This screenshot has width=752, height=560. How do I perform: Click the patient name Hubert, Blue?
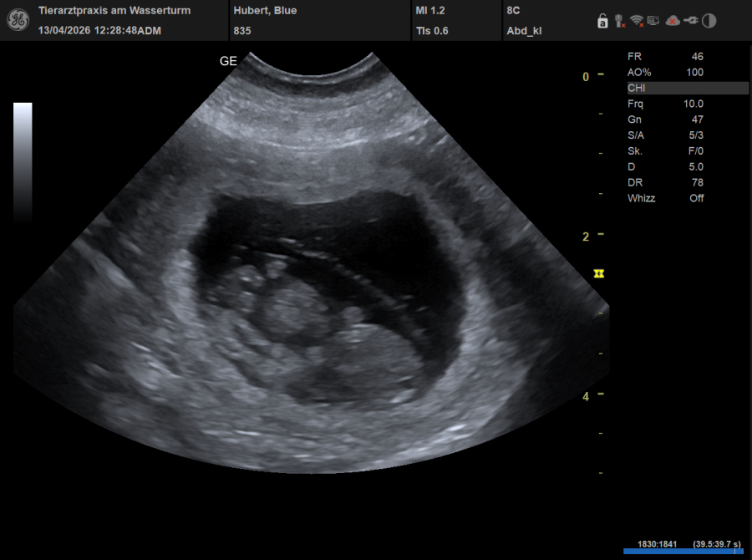[265, 11]
